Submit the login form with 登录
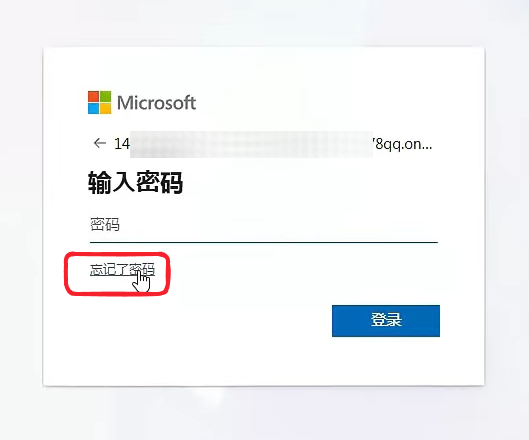Viewport: 529px width, 440px height. point(386,321)
